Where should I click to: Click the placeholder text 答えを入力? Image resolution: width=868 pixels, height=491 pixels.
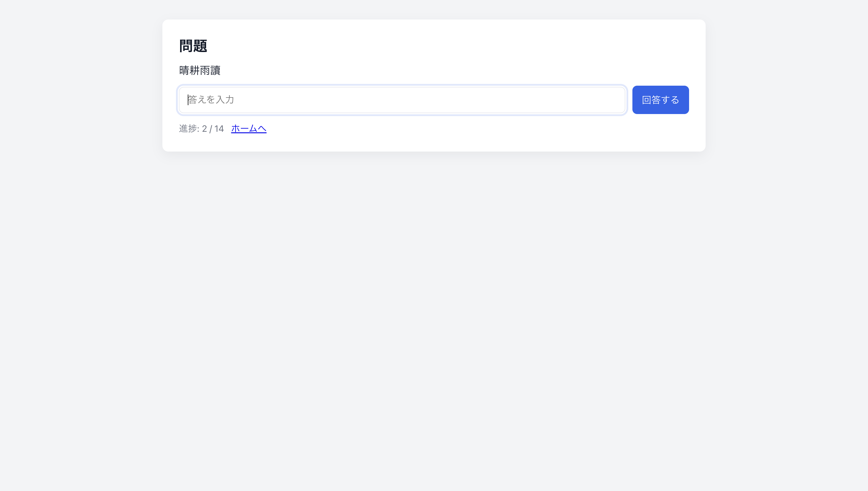211,100
